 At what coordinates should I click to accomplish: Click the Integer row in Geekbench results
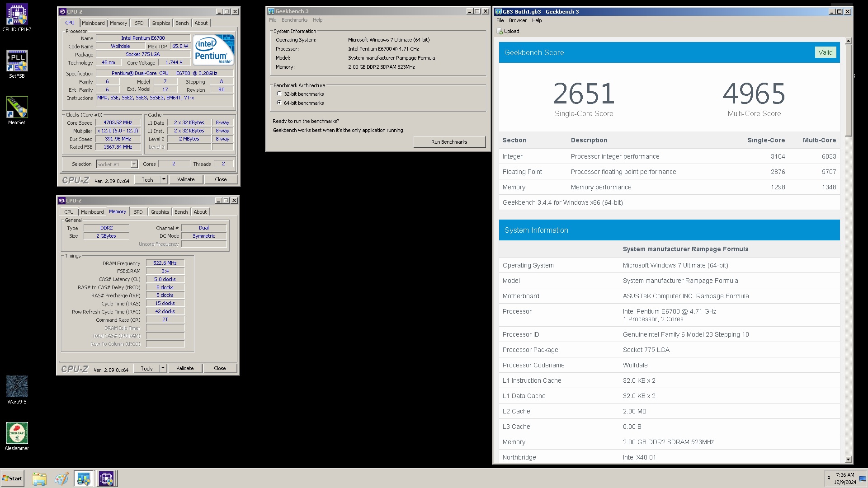point(669,156)
